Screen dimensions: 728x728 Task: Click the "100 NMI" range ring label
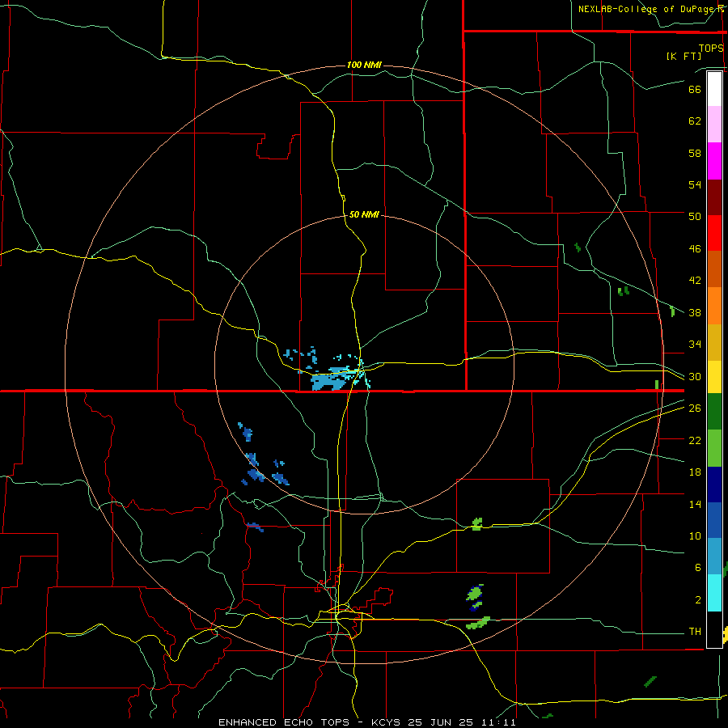364,65
